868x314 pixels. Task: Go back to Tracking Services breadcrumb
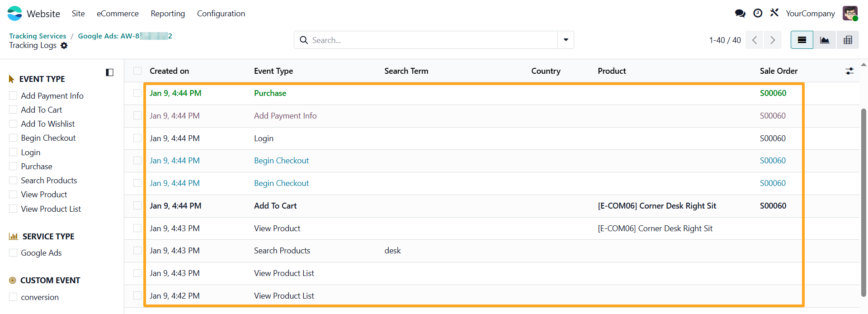click(38, 36)
